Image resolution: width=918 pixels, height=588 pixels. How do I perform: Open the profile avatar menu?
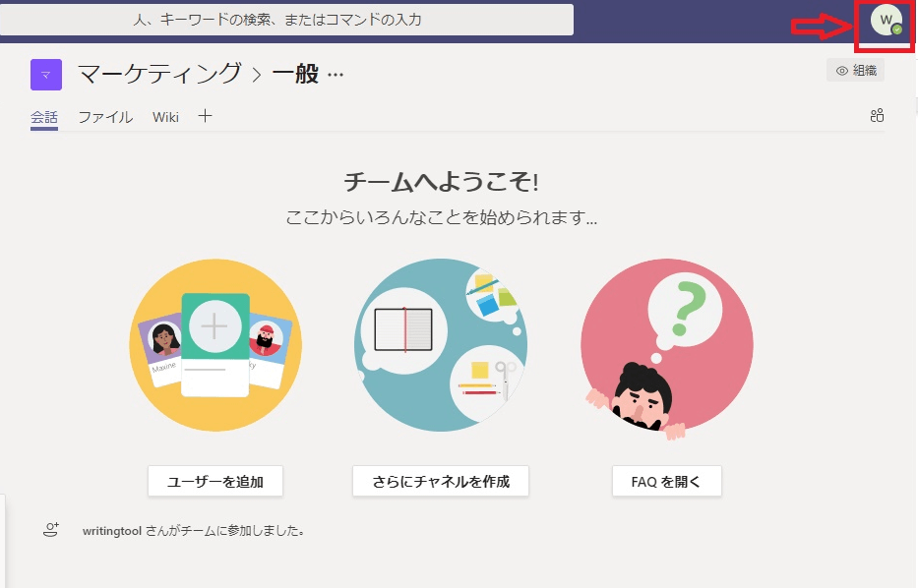[x=886, y=20]
